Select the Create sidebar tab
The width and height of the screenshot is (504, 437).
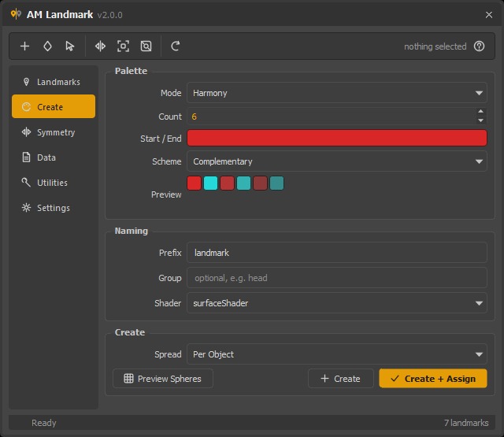click(54, 106)
